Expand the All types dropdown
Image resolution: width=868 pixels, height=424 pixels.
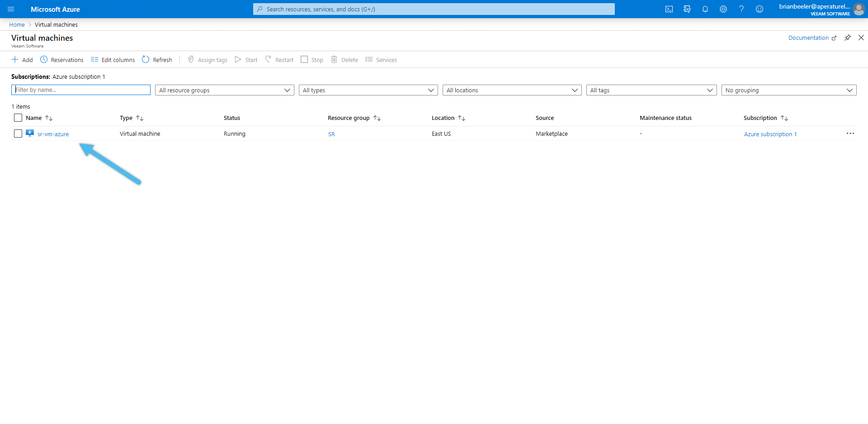click(x=368, y=90)
